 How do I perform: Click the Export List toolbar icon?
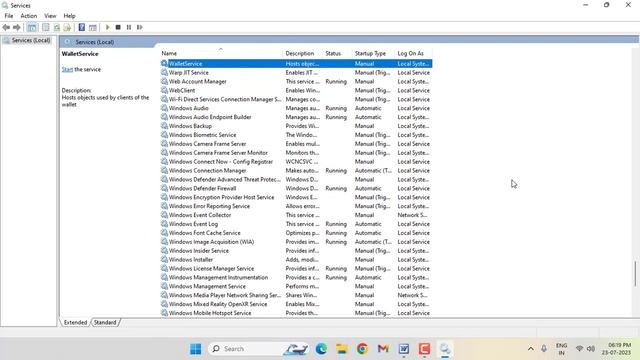67,27
